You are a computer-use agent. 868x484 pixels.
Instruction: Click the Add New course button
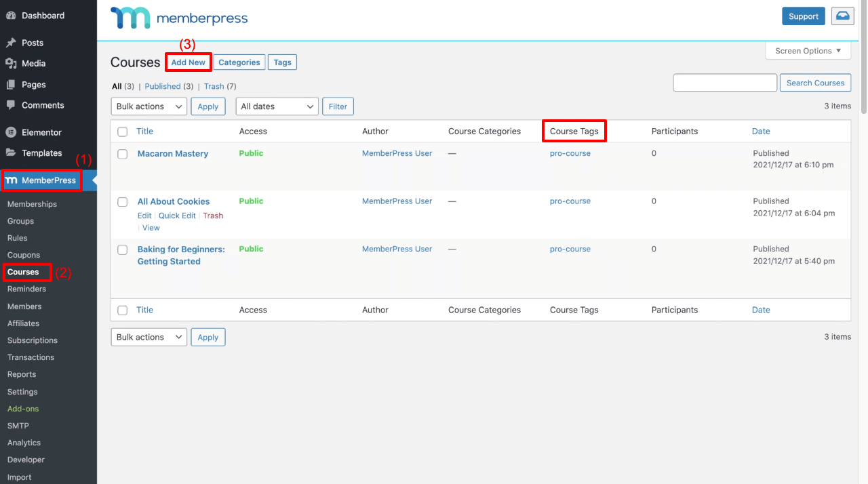(188, 62)
